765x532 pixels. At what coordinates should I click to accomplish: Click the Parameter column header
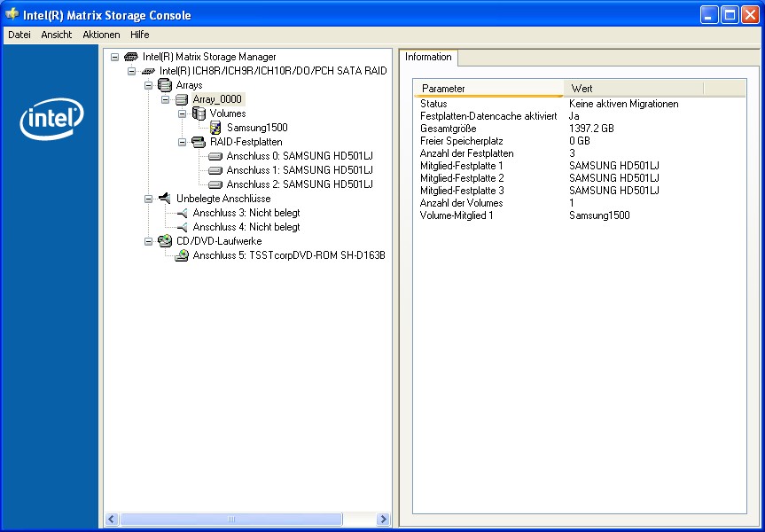(488, 89)
